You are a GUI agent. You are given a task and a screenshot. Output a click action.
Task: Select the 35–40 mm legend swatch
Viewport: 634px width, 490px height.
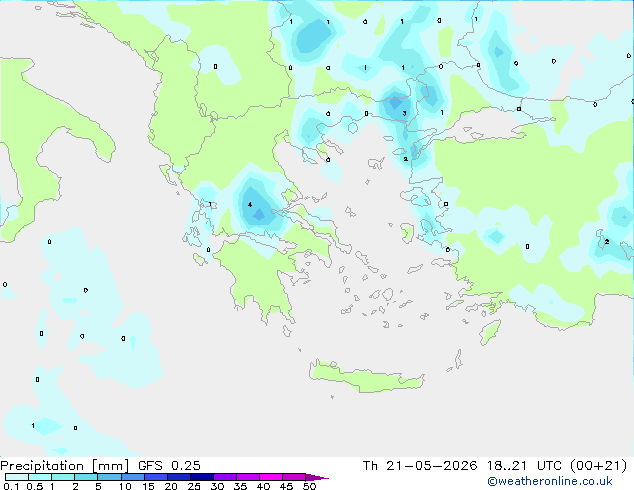248,477
